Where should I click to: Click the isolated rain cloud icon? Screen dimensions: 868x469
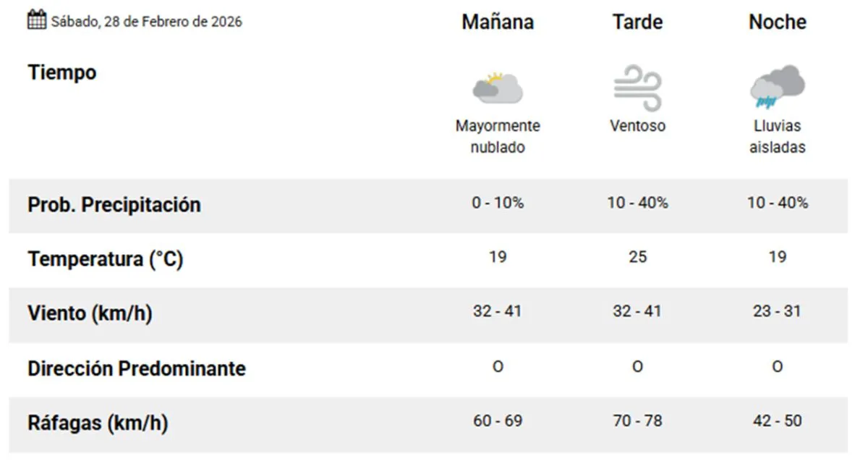pyautogui.click(x=777, y=86)
